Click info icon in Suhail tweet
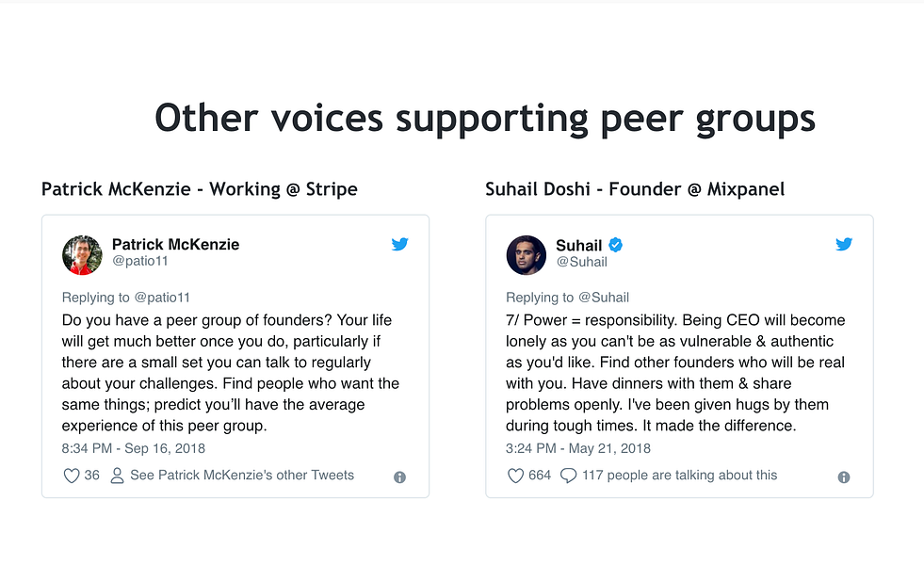This screenshot has width=924, height=565. coord(844,477)
